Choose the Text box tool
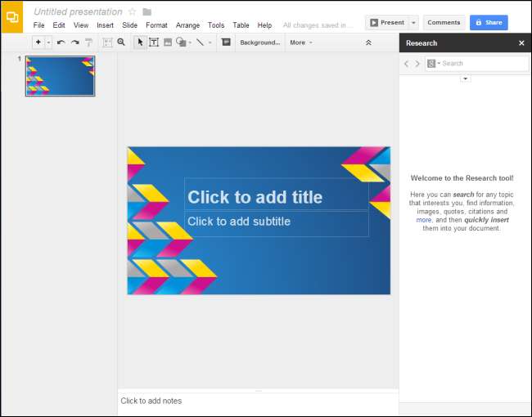 point(153,43)
